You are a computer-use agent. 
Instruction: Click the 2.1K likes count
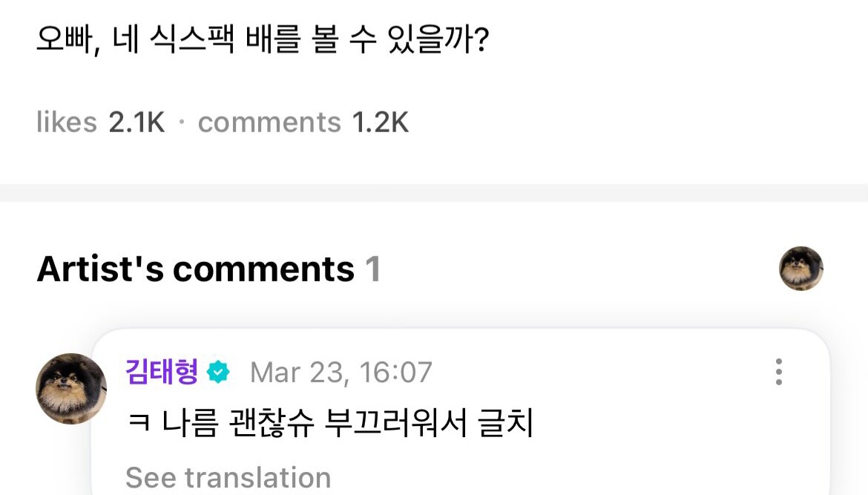click(137, 122)
